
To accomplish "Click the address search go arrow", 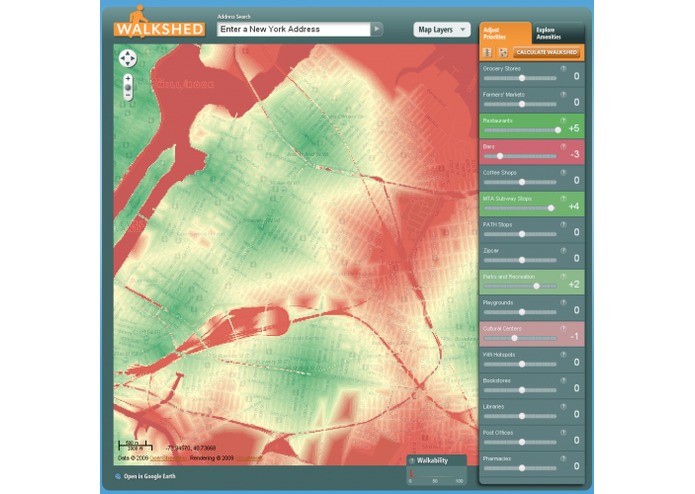I will pos(377,29).
